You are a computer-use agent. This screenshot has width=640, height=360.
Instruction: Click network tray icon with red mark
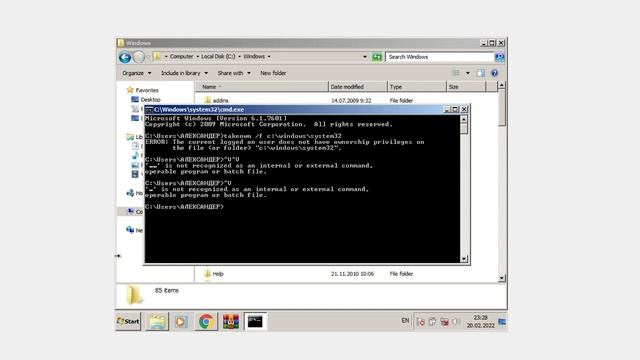tap(444, 322)
